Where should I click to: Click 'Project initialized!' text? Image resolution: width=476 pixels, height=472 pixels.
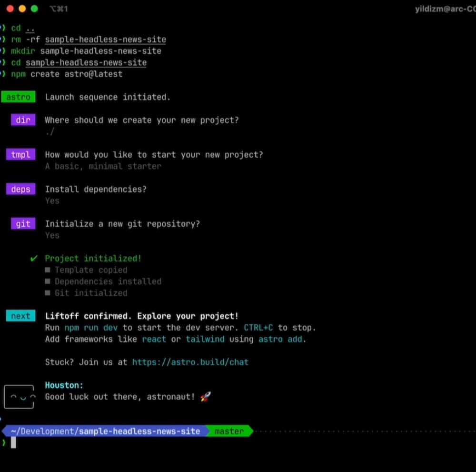click(93, 259)
